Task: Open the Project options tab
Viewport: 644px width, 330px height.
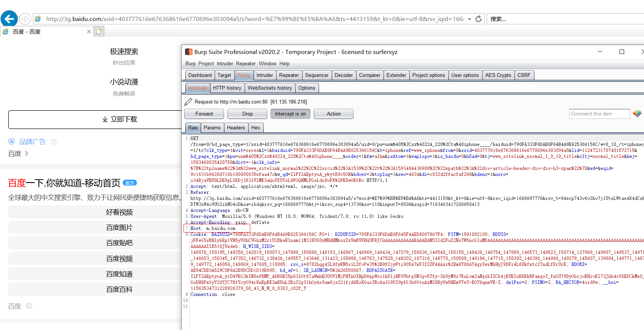Action: click(429, 75)
